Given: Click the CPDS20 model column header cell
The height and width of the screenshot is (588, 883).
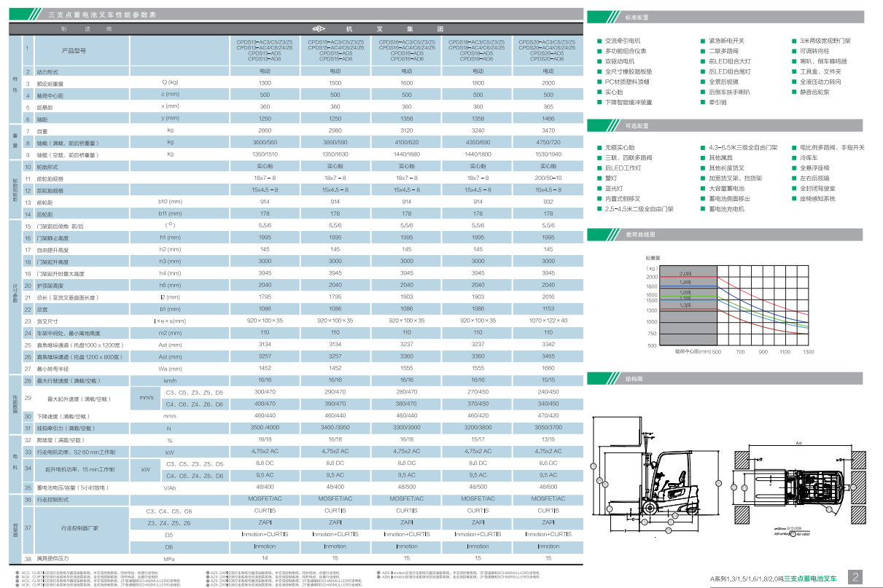Looking at the screenshot, I should pos(548,50).
